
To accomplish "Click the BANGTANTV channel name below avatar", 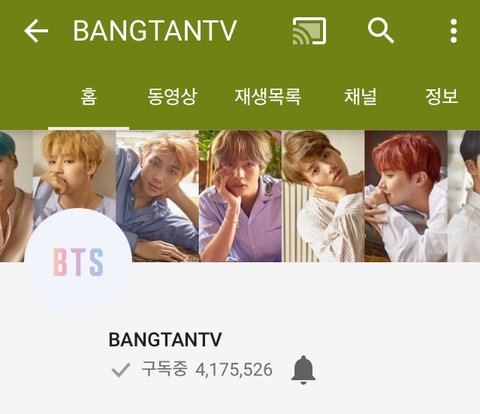I will [165, 340].
